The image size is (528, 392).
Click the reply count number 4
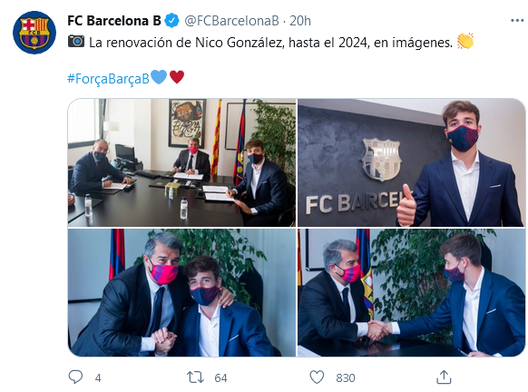[98, 378]
